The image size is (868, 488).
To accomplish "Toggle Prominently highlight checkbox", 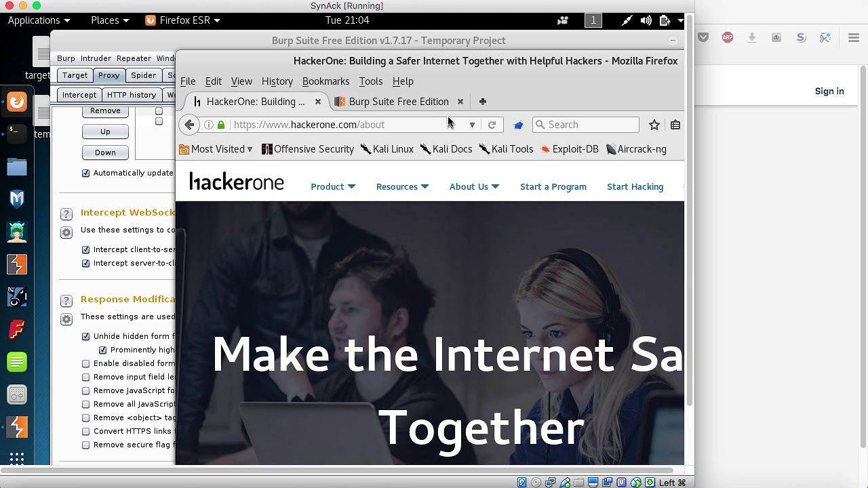I will (102, 350).
